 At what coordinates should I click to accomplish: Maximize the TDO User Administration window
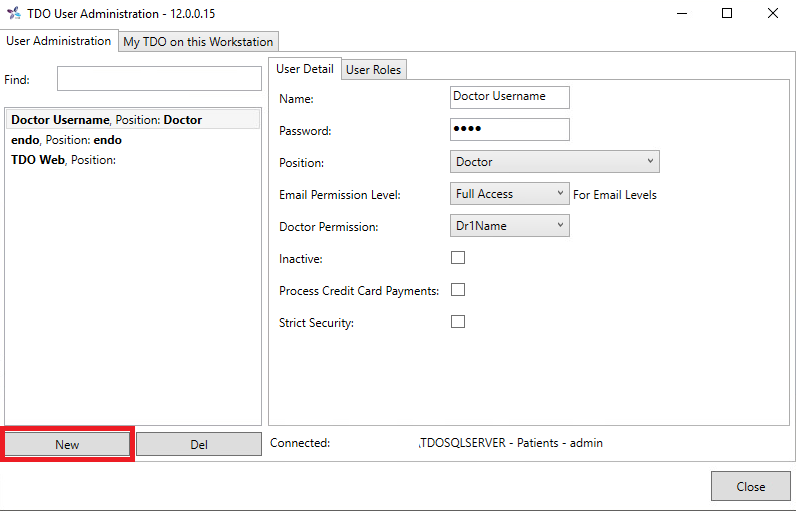point(727,14)
